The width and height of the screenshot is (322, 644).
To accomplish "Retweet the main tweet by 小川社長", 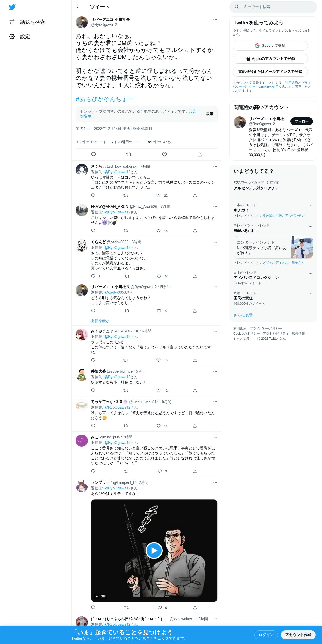I will click(129, 154).
